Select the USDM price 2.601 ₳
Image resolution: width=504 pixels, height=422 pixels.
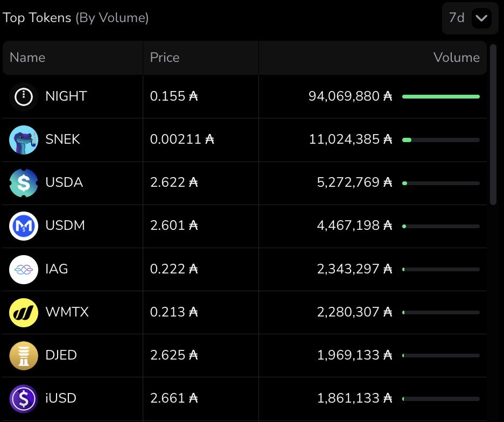pyautogui.click(x=174, y=226)
